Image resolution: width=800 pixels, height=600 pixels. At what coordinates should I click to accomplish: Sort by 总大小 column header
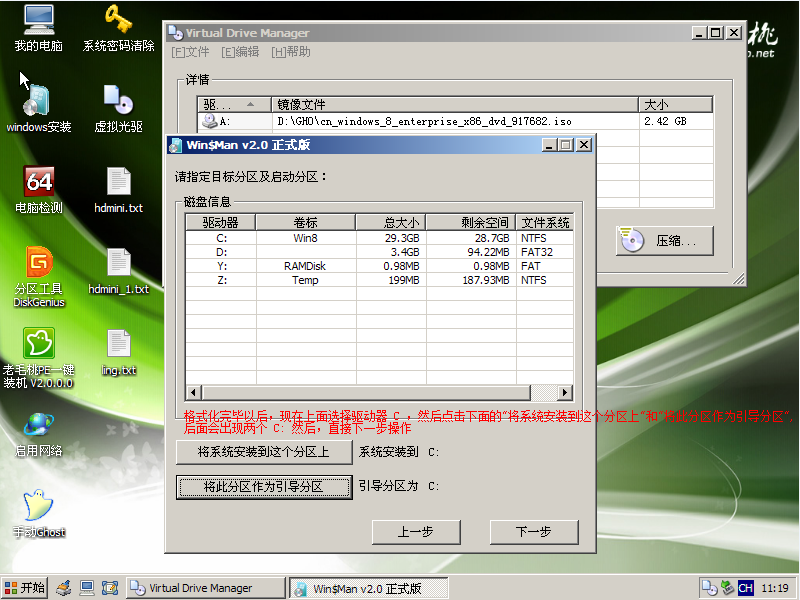coord(391,222)
